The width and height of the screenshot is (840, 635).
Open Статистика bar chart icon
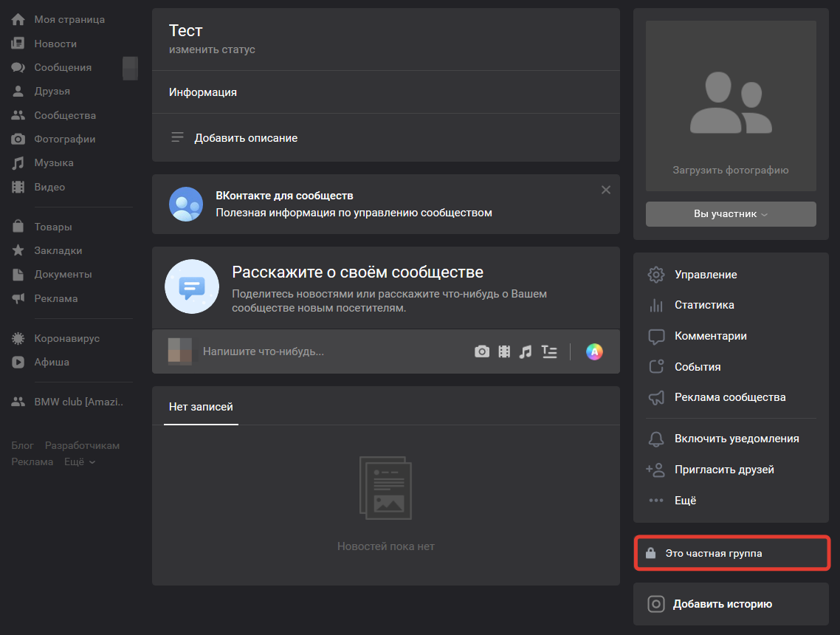pos(655,305)
